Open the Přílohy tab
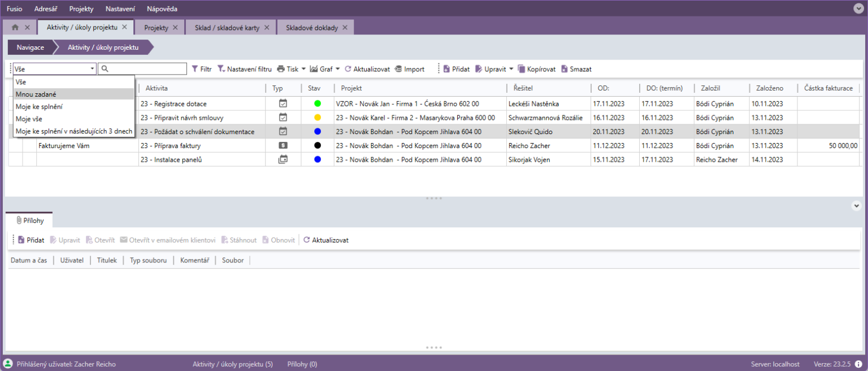This screenshot has width=868, height=371. tap(29, 221)
